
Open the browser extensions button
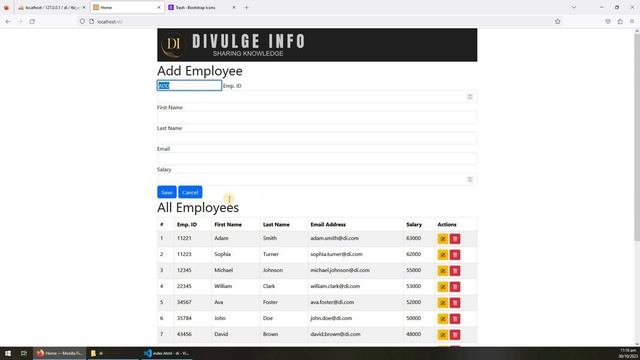(620, 21)
